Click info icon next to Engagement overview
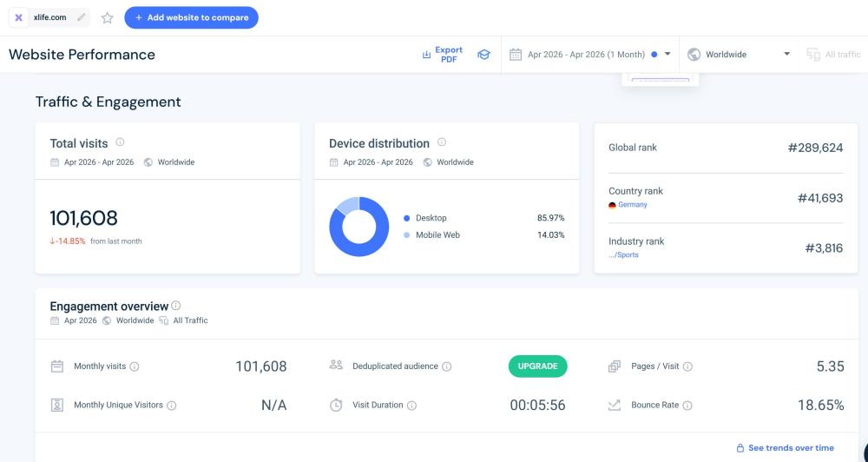Screen dimensions: 868x462 176,306
